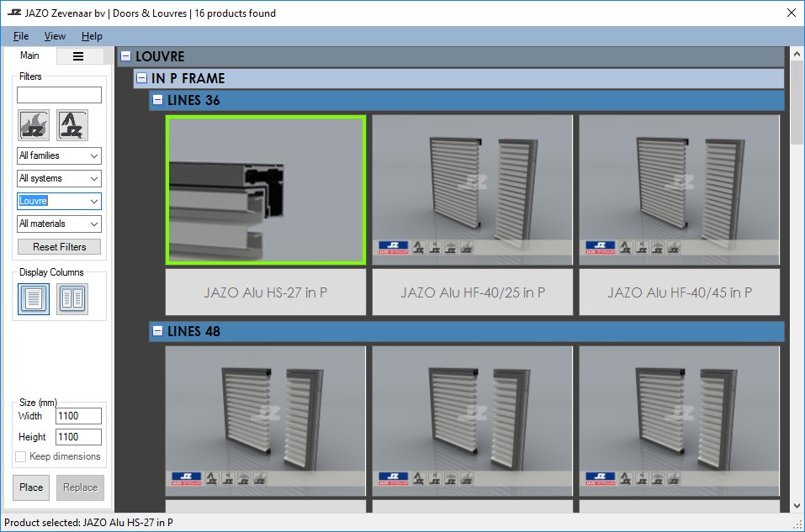Focus the Height size field
The image size is (805, 532).
[78, 437]
